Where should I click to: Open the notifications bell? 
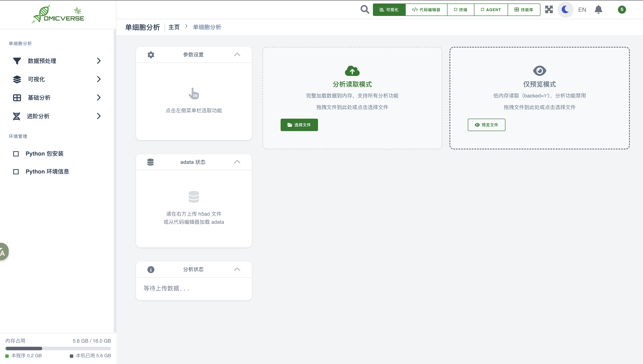pyautogui.click(x=598, y=9)
